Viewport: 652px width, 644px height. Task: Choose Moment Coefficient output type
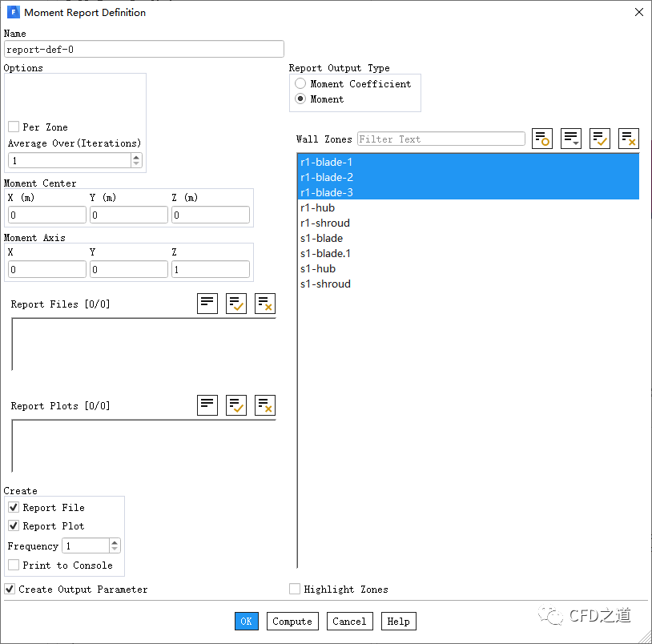(x=300, y=84)
